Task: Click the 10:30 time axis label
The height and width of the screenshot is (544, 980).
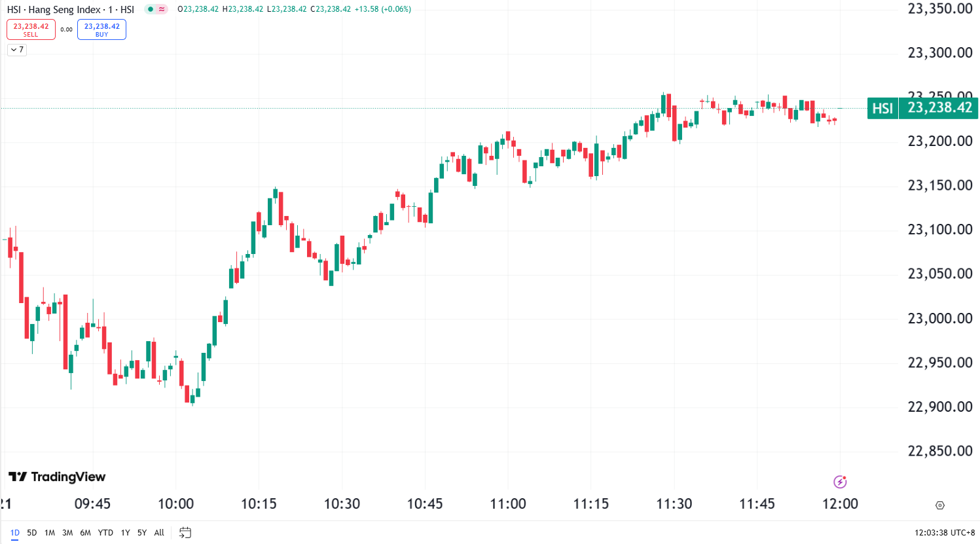Action: coord(342,504)
